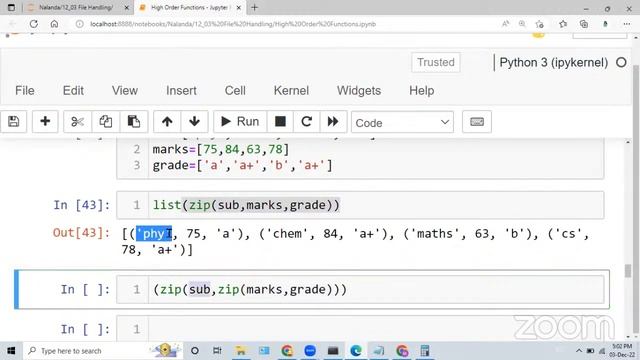Open Microsoft Edge from the taskbar
The height and width of the screenshot is (360, 640).
click(x=356, y=351)
